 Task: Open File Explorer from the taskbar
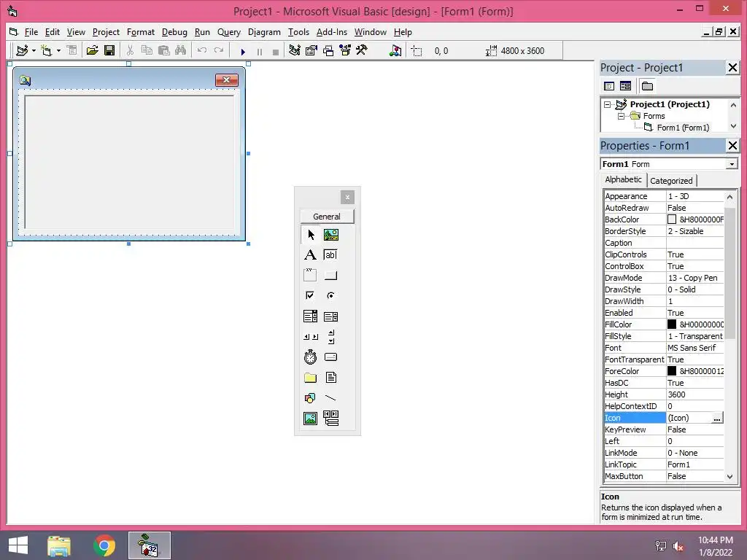(x=59, y=545)
